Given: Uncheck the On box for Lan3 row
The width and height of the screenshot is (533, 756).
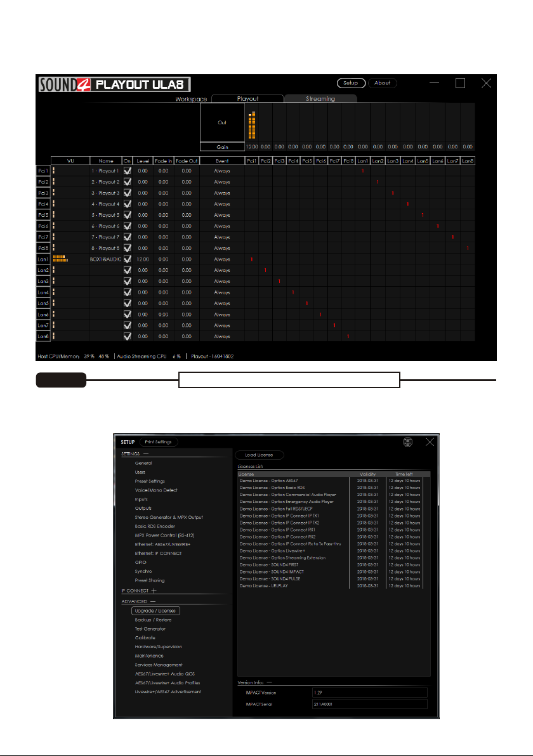Looking at the screenshot, I should click(128, 281).
